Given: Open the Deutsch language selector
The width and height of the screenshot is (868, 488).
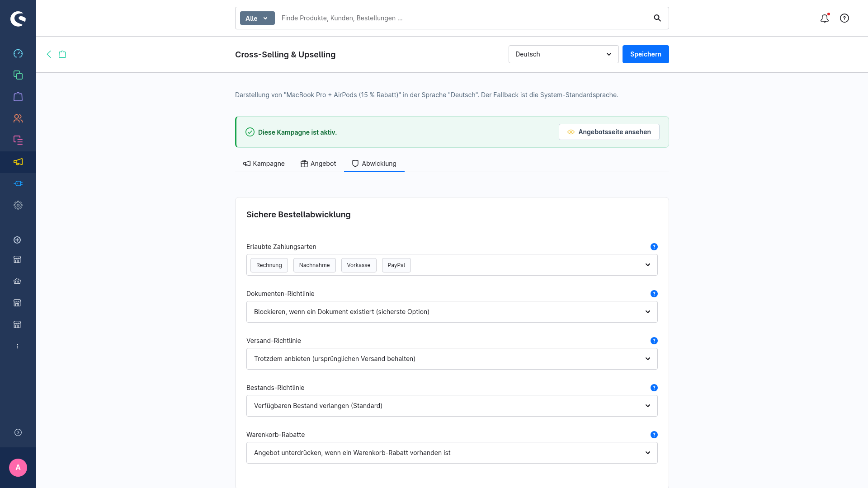Looking at the screenshot, I should tap(563, 54).
